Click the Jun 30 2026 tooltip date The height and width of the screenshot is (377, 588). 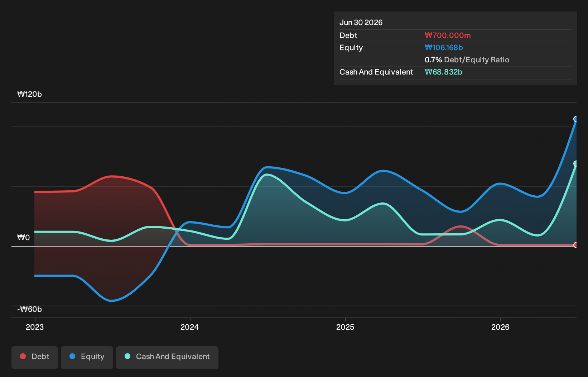[361, 23]
